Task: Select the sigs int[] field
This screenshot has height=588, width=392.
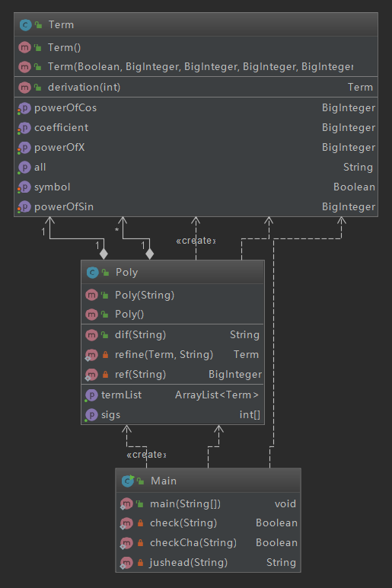Action: pos(173,415)
